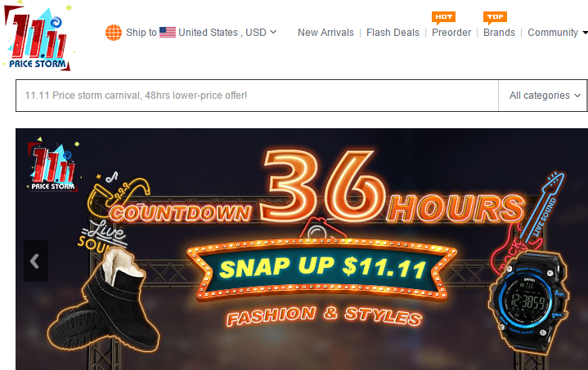
Task: Click the orange globe icon
Action: click(x=114, y=33)
